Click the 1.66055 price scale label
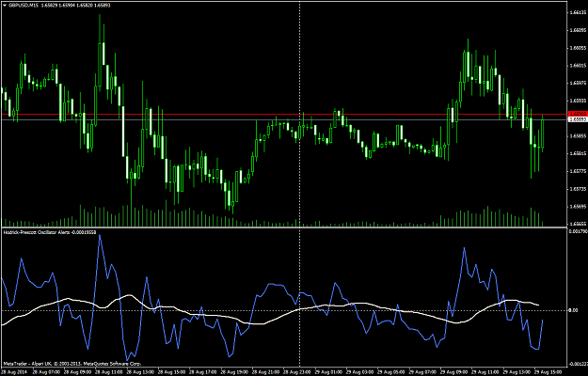This screenshot has height=376, width=588. pos(578,48)
